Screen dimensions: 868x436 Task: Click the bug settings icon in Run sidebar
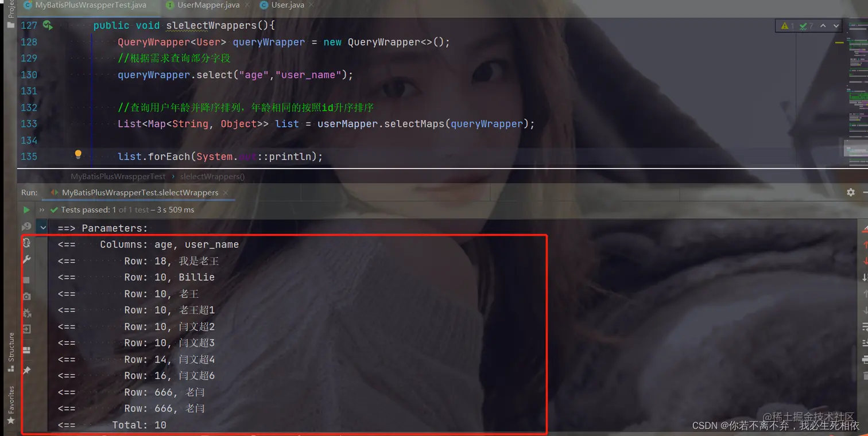(26, 313)
